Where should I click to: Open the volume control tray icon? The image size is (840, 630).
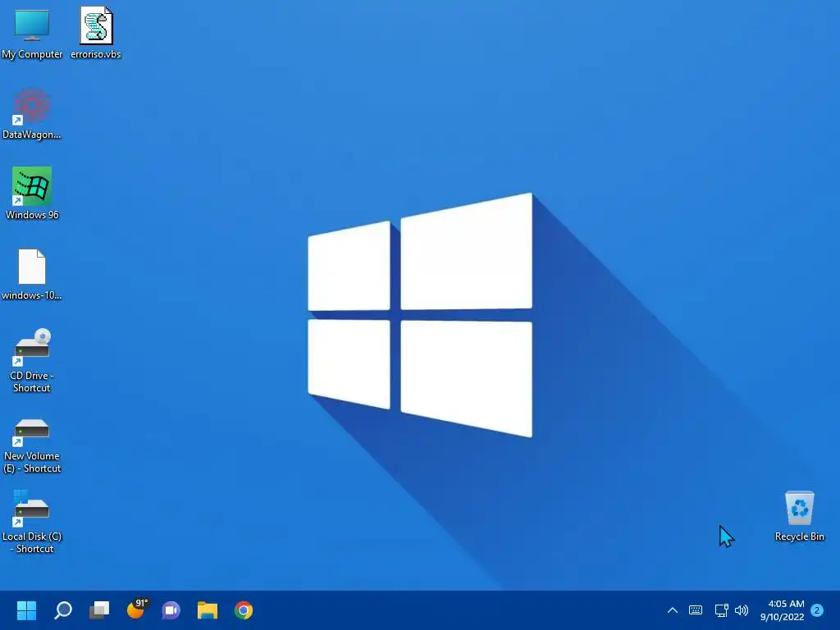point(742,610)
